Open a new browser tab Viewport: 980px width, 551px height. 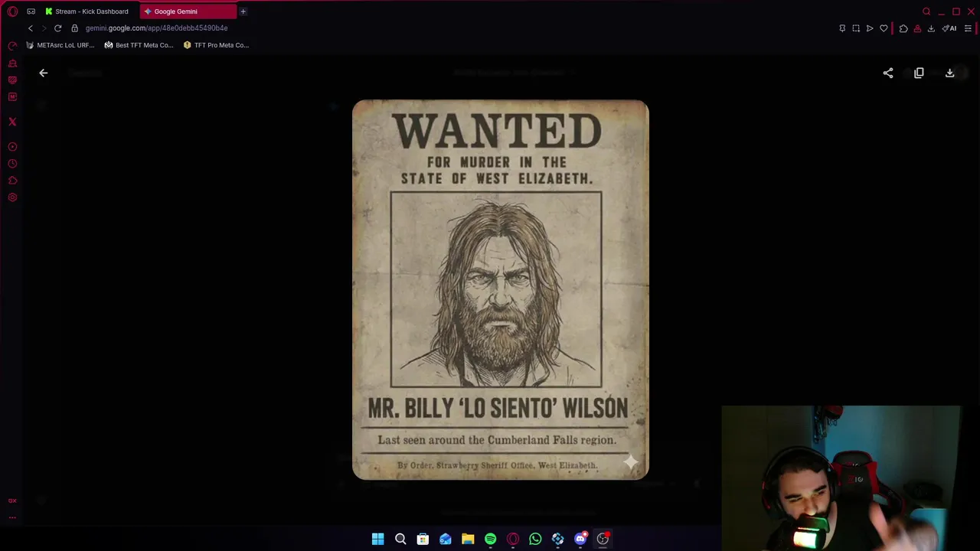click(243, 11)
